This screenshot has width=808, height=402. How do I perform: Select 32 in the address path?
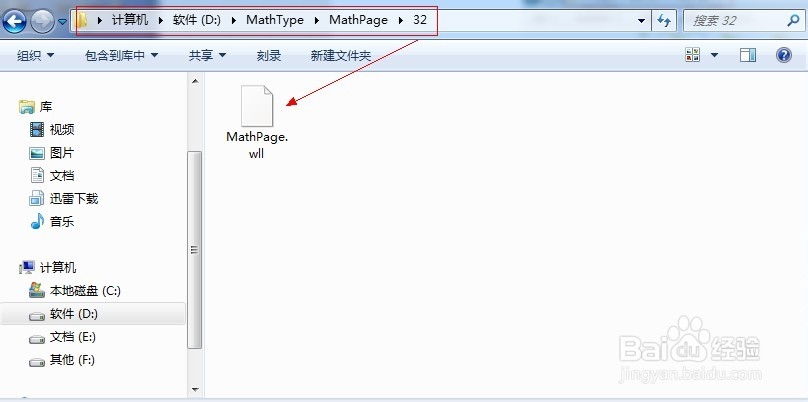pos(419,20)
